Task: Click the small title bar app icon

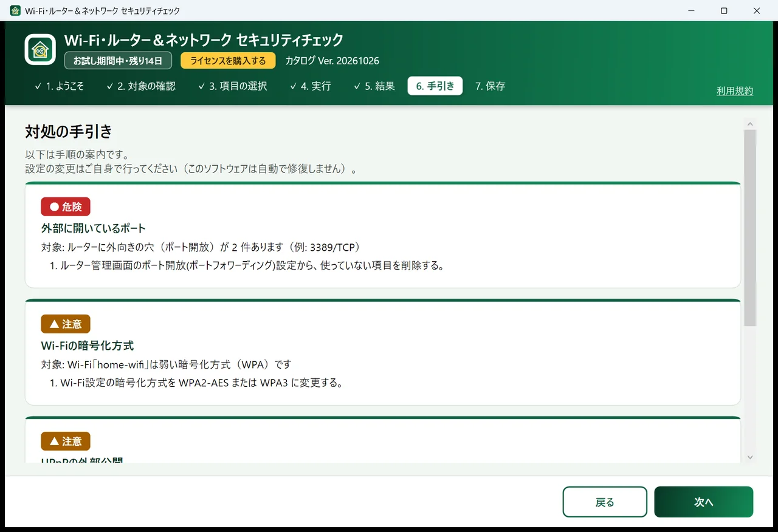Action: click(x=15, y=11)
